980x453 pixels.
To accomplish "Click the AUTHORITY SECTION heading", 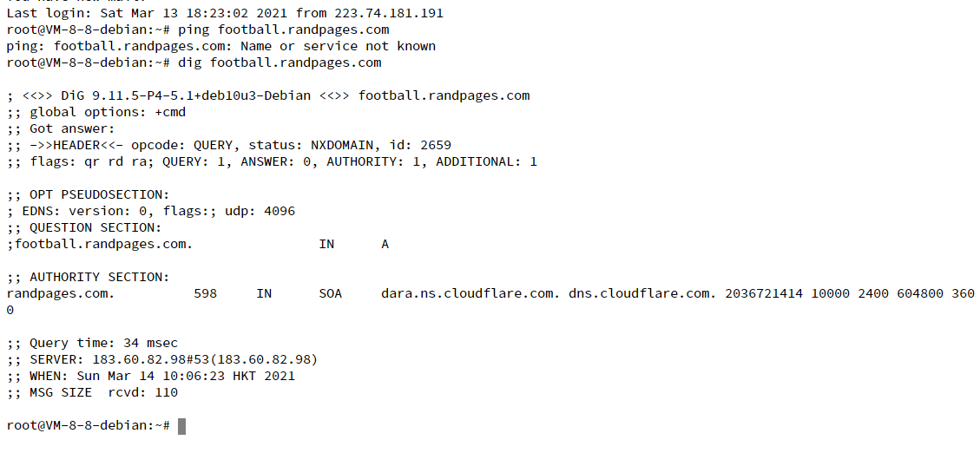I will click(x=100, y=277).
